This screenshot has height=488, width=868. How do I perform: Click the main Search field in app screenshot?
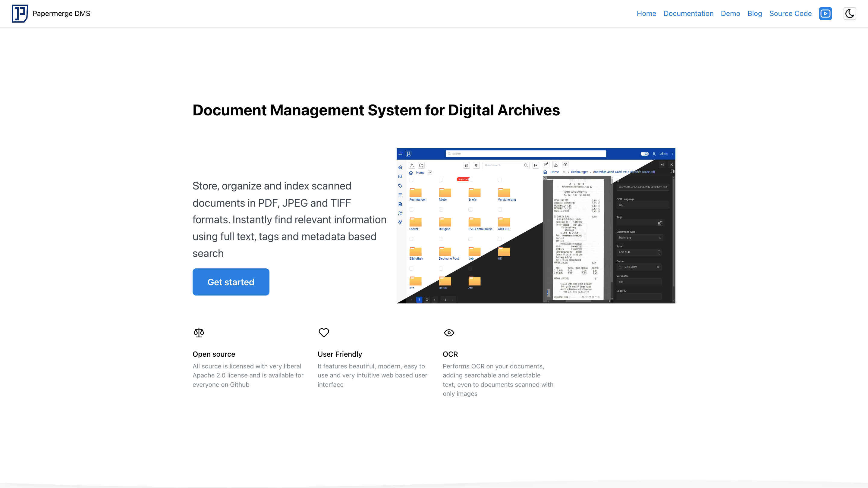tap(526, 154)
